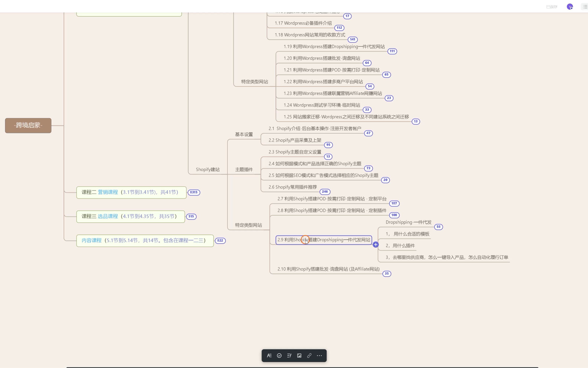Image resolution: width=588 pixels, height=368 pixels.
Task: Expand the 64 badge under node 1.20
Action: tap(367, 63)
